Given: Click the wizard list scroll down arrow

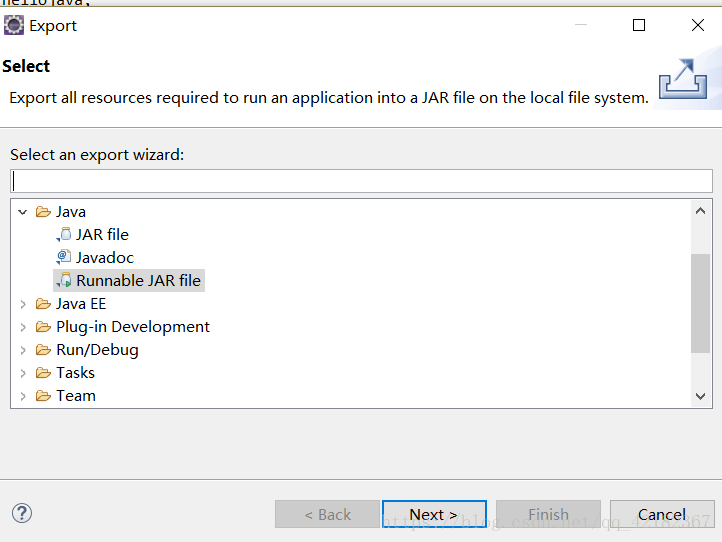Looking at the screenshot, I should (700, 396).
